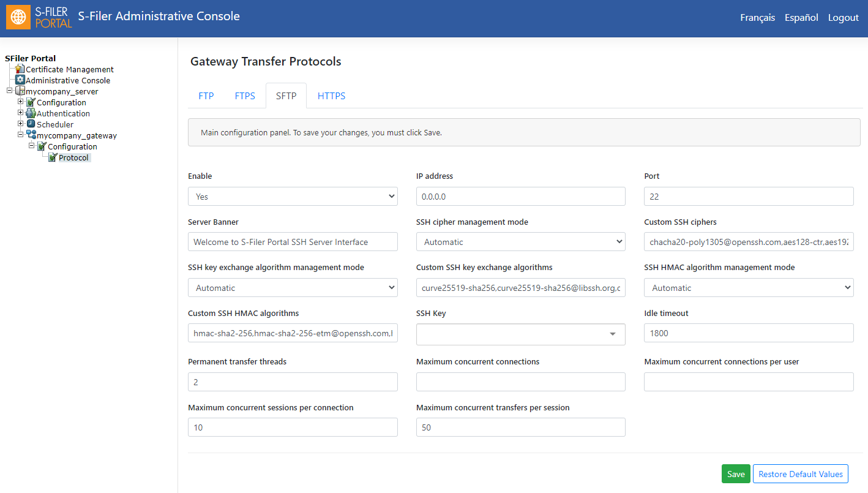The height and width of the screenshot is (493, 868).
Task: Click Maximum concurrent sessions per connection field
Action: [x=293, y=427]
